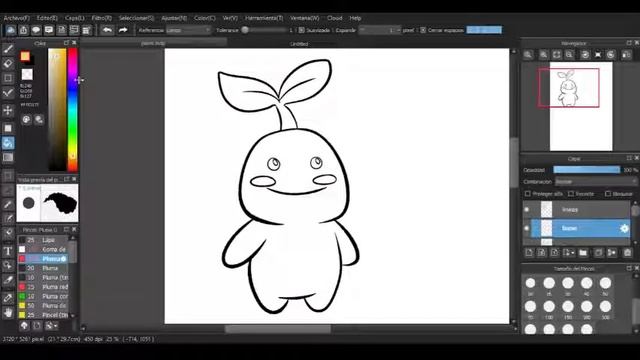Click the new layer icon
Screen dimensions: 640x360
click(x=529, y=253)
